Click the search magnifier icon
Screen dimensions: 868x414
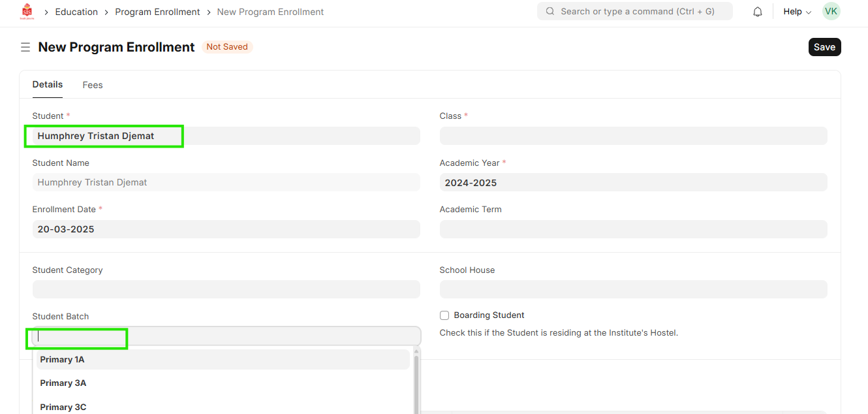click(x=550, y=12)
